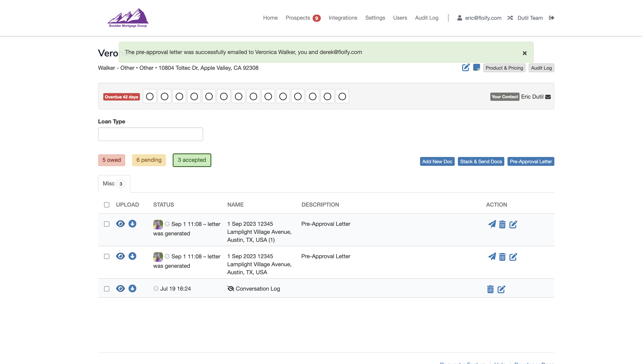Image resolution: width=642 pixels, height=364 pixels.
Task: Click the logout icon in the top navigation
Action: [x=552, y=18]
